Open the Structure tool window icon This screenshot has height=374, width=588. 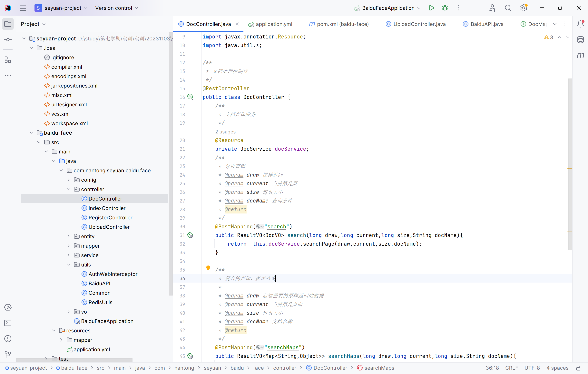[x=8, y=60]
